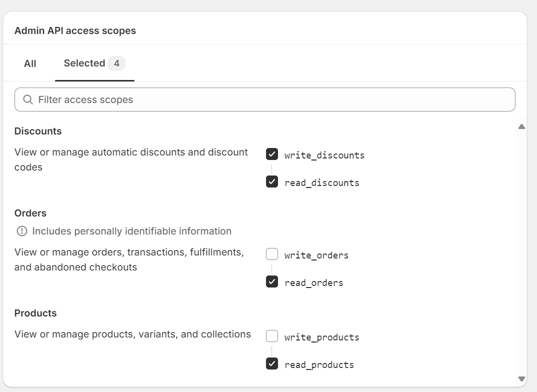The height and width of the screenshot is (392, 537).
Task: Focus the Filter access scopes field
Action: 270,100
